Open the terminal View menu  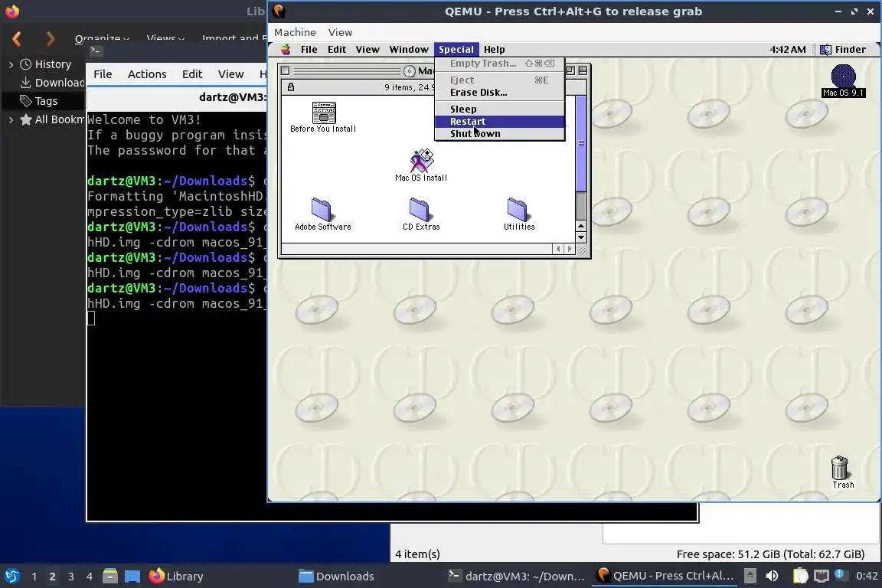coord(230,74)
